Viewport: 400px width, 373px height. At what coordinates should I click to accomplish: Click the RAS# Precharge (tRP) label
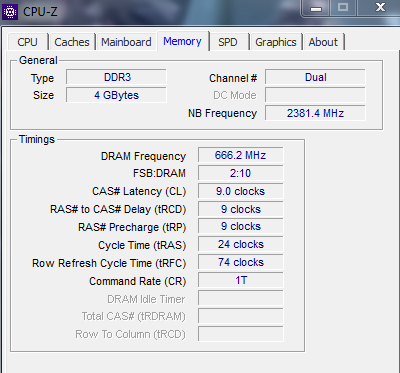point(132,227)
